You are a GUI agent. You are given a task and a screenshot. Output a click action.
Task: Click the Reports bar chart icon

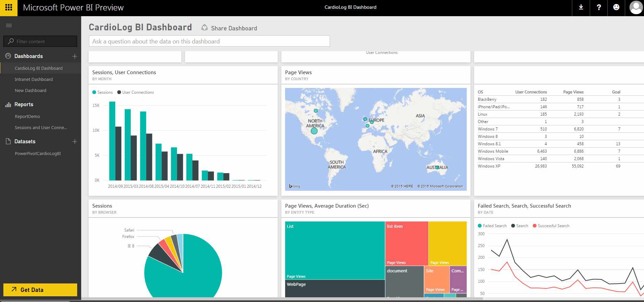click(8, 104)
